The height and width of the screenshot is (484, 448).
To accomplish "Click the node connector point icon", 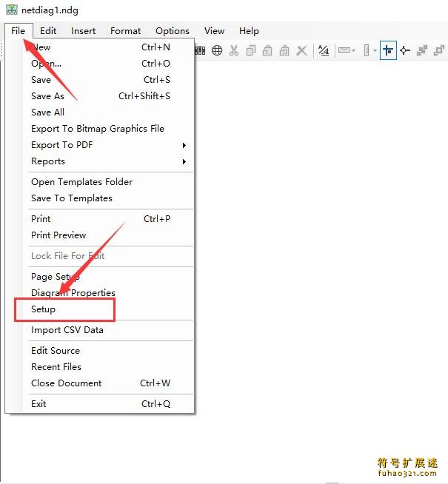I will coord(405,50).
